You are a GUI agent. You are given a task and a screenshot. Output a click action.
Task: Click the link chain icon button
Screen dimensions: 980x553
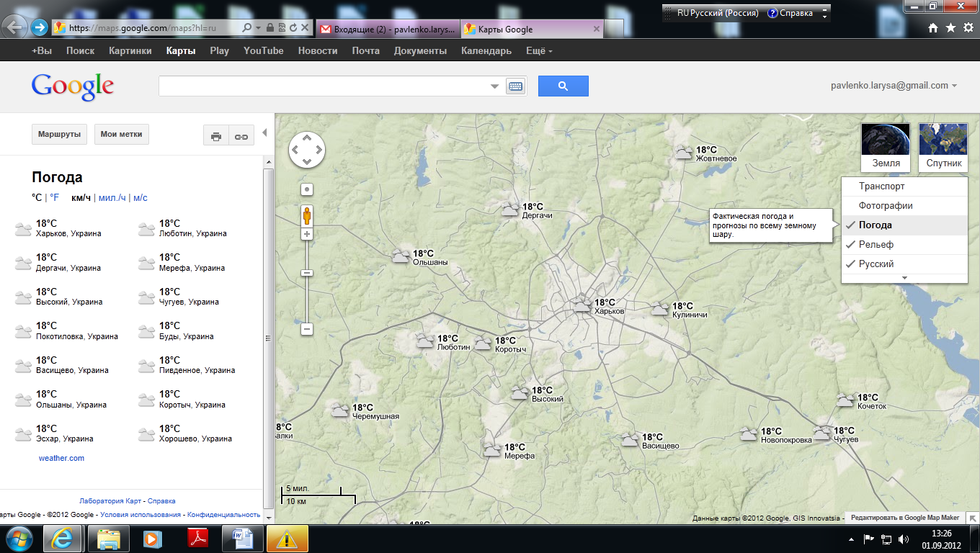pyautogui.click(x=241, y=135)
